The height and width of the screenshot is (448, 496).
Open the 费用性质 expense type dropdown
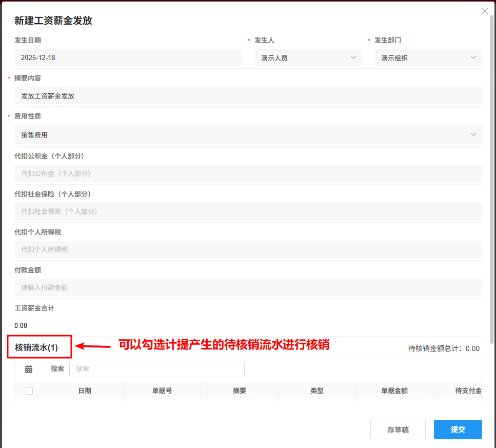[248, 134]
